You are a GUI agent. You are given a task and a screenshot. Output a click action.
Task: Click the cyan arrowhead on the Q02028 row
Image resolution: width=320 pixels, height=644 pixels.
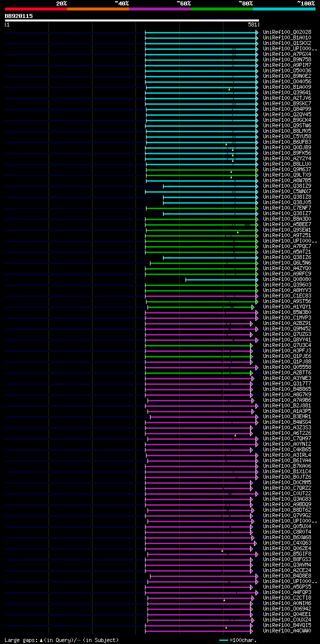tap(257, 32)
